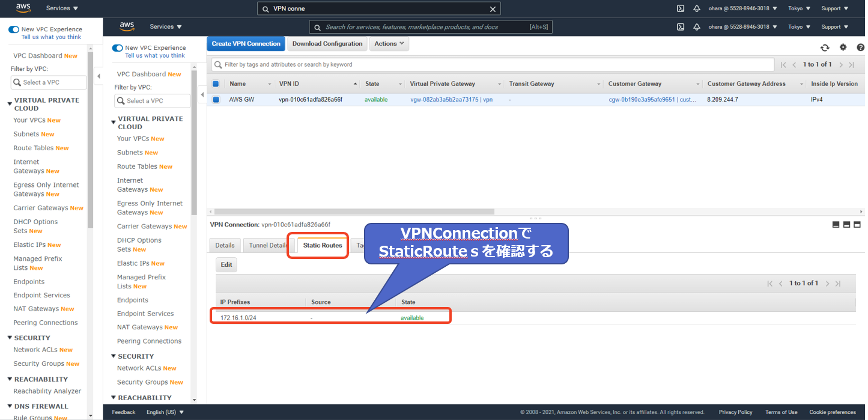The image size is (868, 420).
Task: Go to previous page of Static Routes list
Action: click(781, 283)
